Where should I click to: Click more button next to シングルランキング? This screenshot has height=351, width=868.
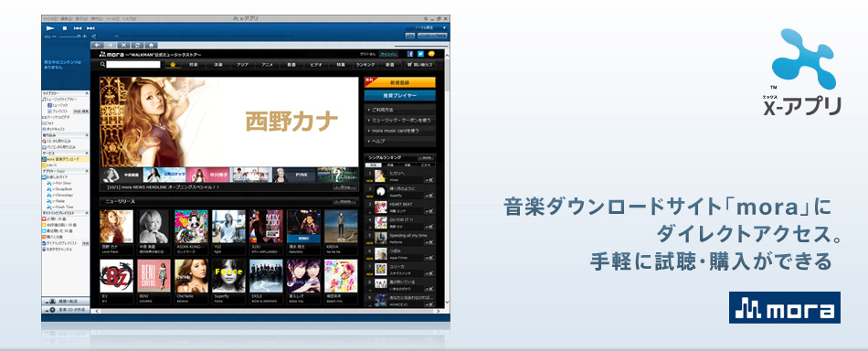[x=425, y=158]
